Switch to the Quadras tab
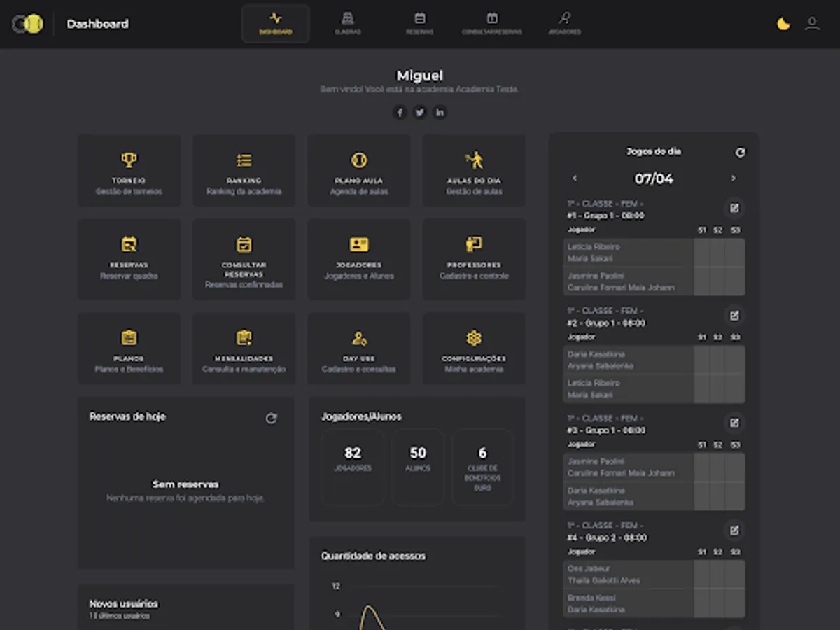The height and width of the screenshot is (630, 840). 348,22
